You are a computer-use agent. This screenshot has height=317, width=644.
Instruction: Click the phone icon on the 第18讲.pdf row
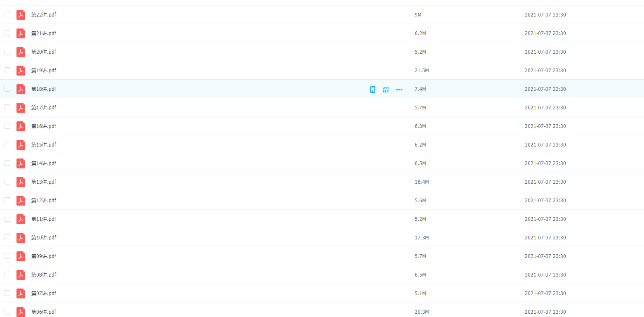coord(373,90)
